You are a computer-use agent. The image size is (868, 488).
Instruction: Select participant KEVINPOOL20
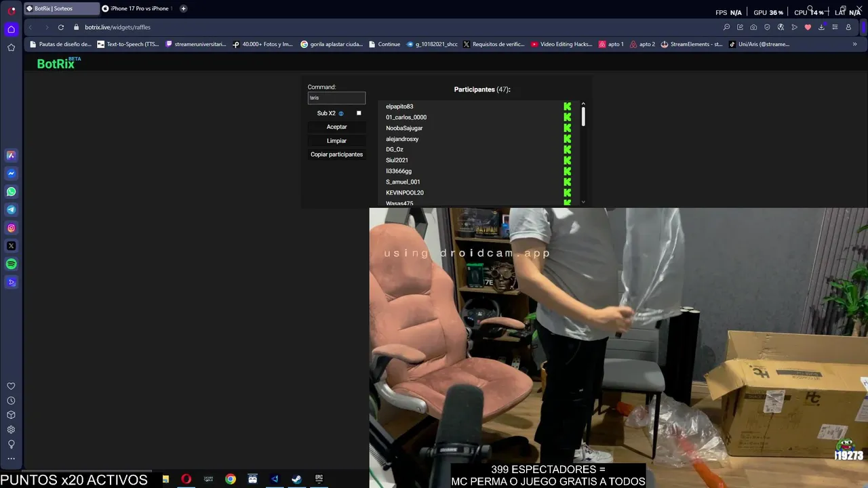click(405, 193)
